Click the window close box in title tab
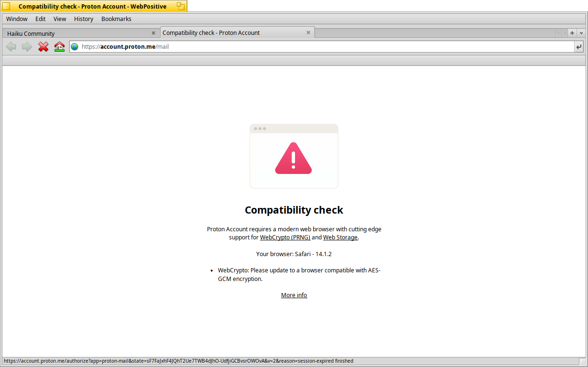Screen dimensions: 588x367 point(6,6)
